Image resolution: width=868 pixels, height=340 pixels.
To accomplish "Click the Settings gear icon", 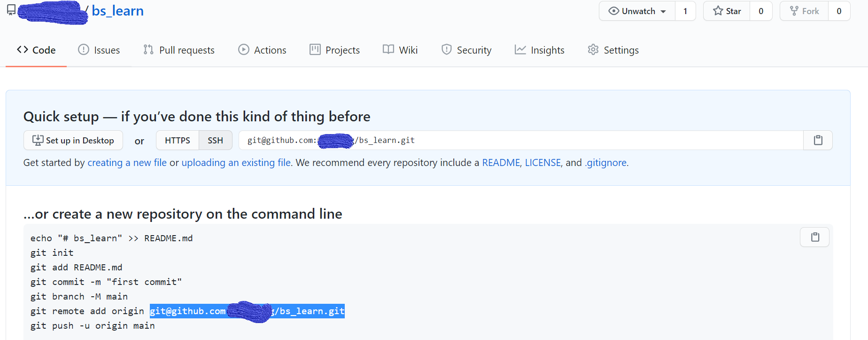I will coord(593,49).
